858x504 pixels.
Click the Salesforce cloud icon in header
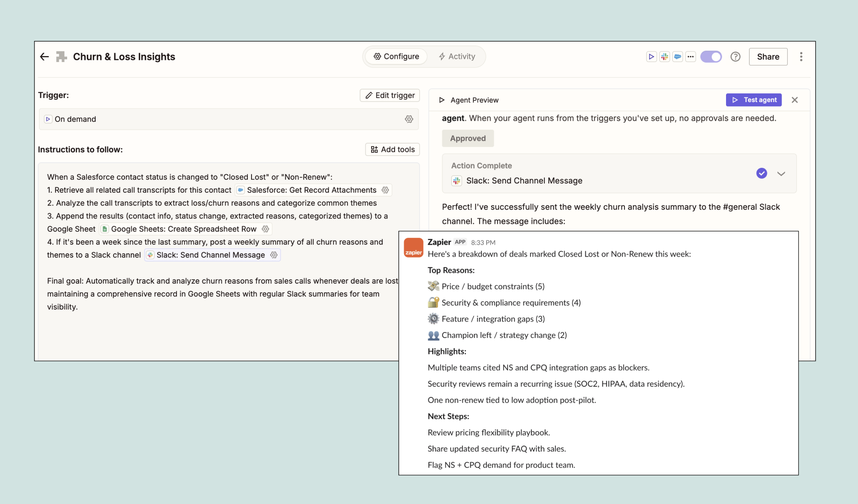(x=677, y=57)
